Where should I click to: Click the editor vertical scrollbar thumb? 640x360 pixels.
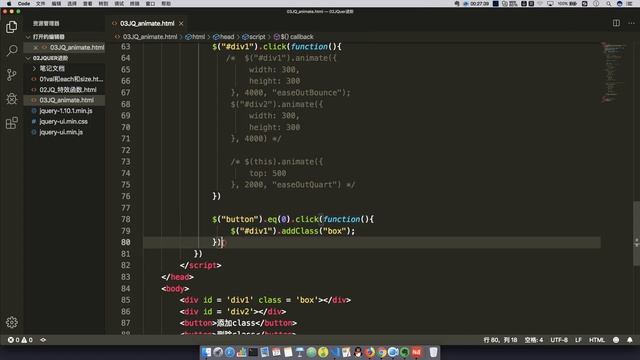click(636, 233)
